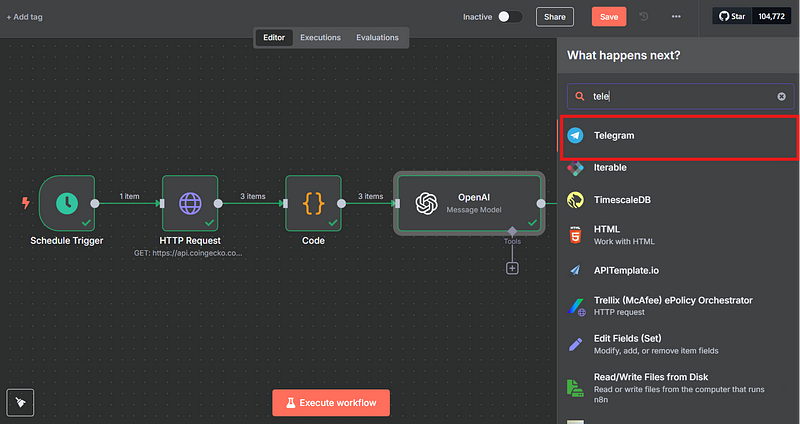Select Read/Write Files from Disk entry
This screenshot has height=424, width=800.
679,387
